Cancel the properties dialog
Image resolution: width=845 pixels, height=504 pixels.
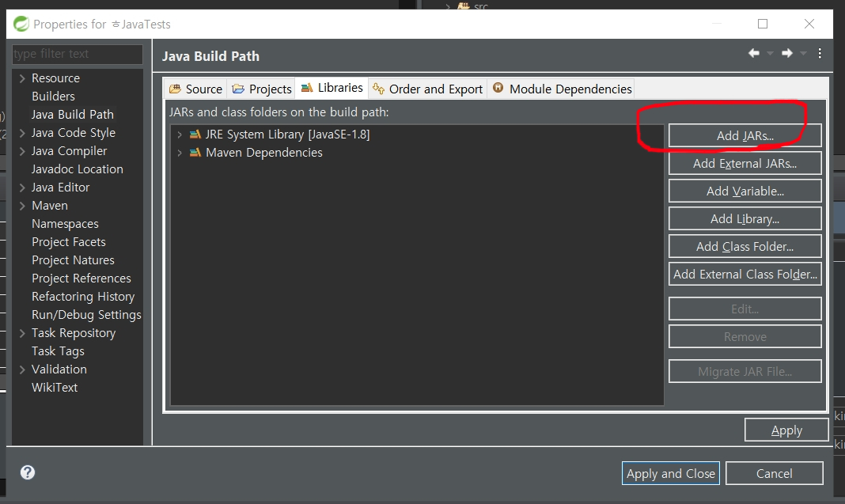(x=774, y=473)
